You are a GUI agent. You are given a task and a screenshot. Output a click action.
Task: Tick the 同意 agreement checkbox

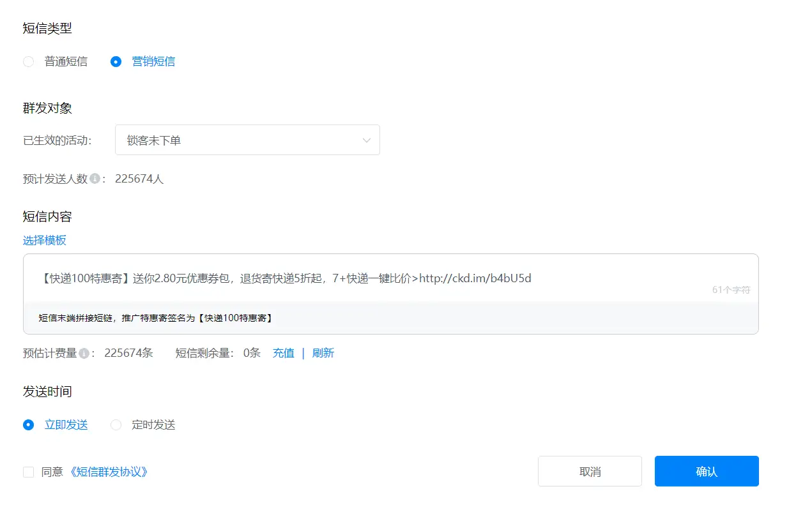coord(29,472)
